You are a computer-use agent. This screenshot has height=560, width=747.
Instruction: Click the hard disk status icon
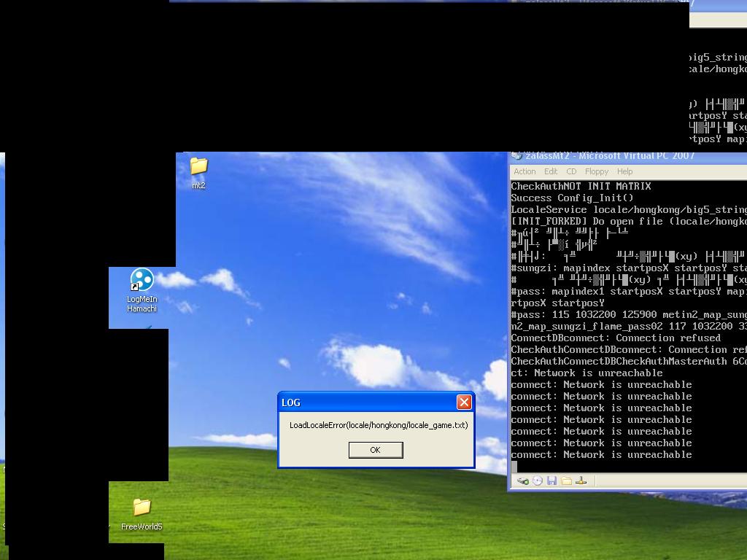(522, 481)
